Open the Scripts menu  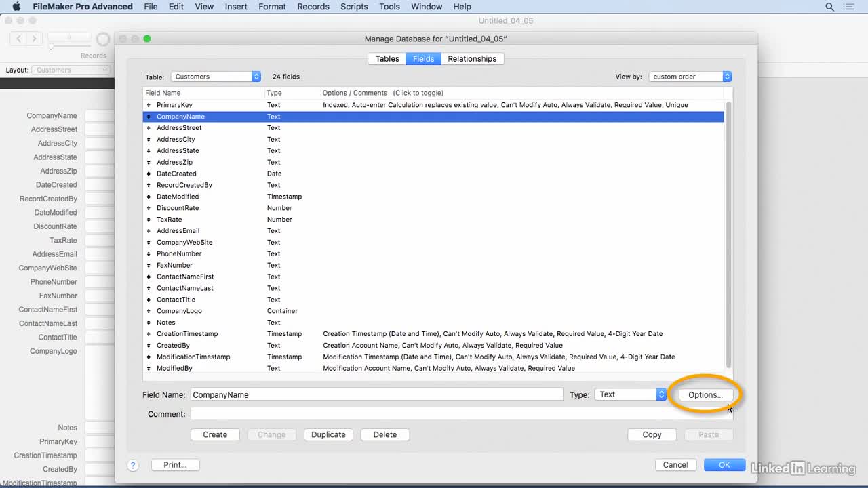click(354, 7)
